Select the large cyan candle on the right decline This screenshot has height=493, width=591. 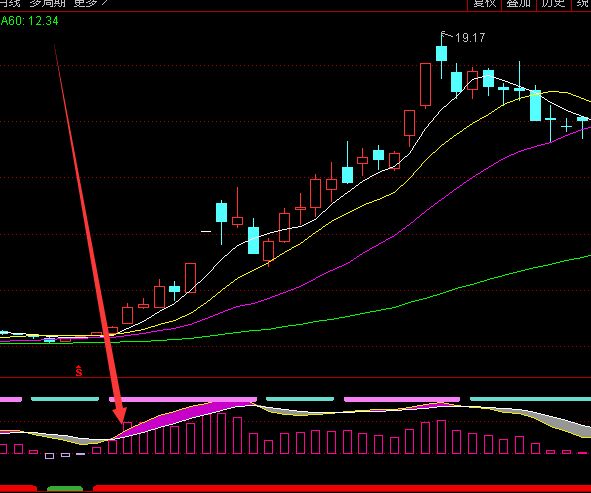tap(535, 106)
